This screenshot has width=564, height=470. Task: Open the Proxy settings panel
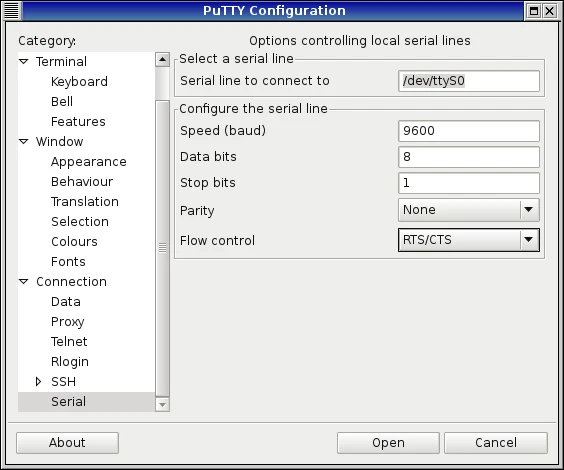coord(68,322)
